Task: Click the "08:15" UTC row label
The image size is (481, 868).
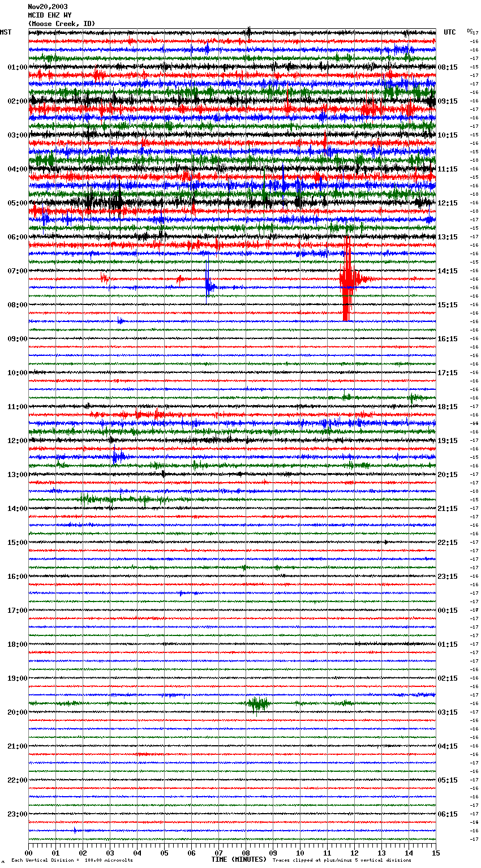Action: coord(448,67)
